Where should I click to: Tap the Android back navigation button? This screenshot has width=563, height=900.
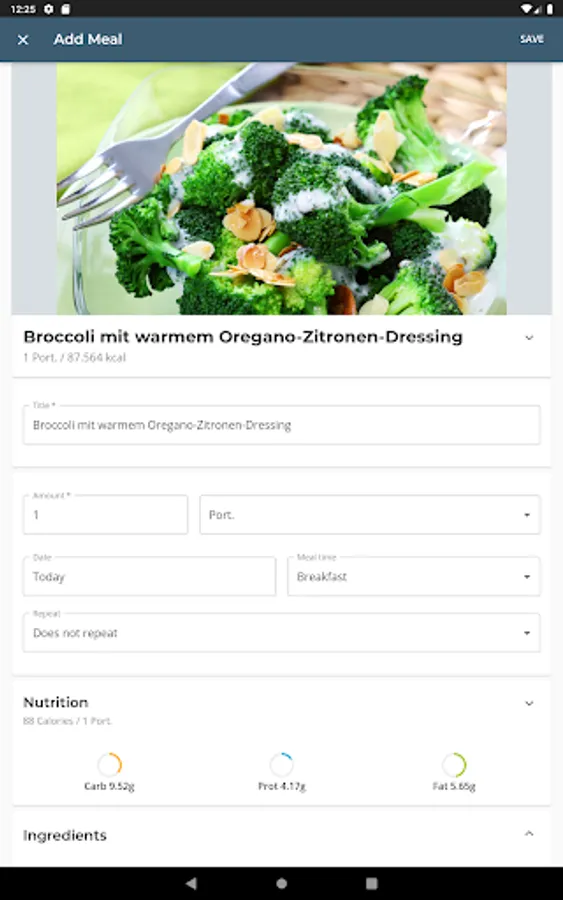(191, 883)
